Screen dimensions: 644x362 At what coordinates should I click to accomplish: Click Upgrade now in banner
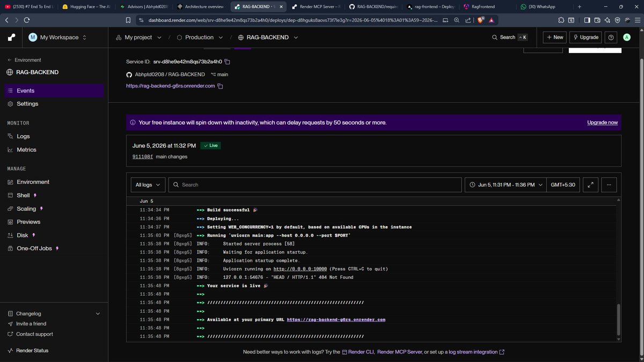(602, 123)
